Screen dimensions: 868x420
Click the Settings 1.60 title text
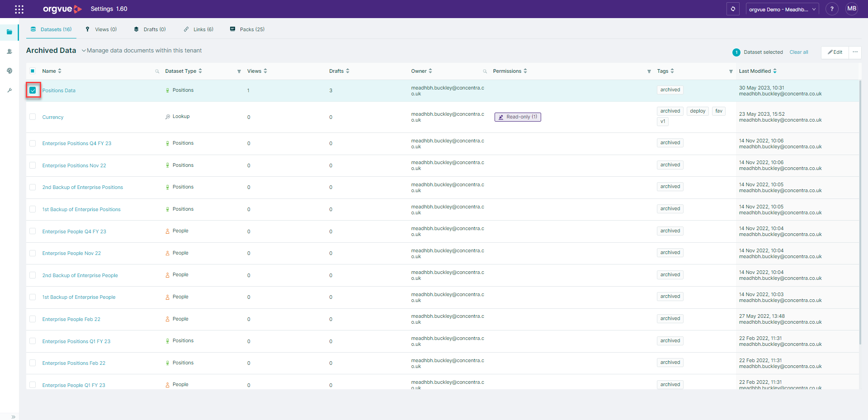[x=109, y=9]
